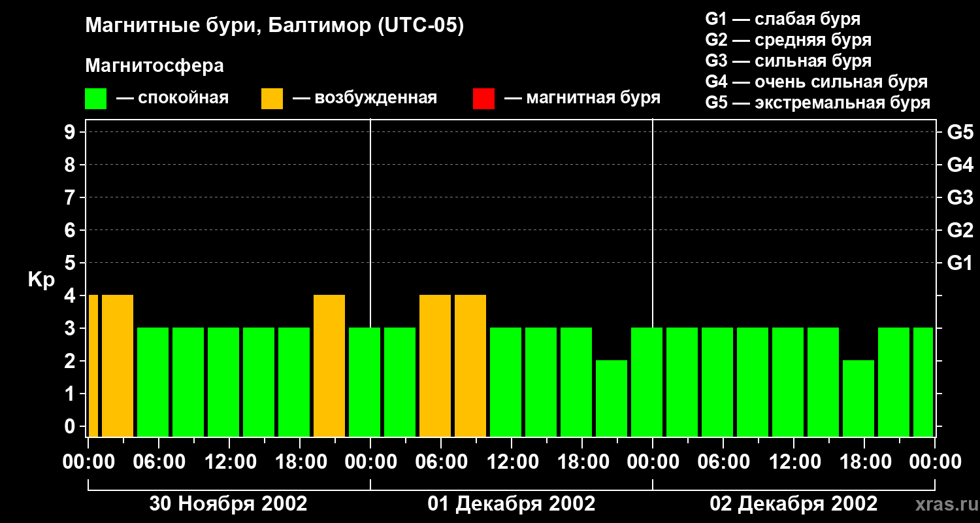This screenshot has width=980, height=523.
Task: Click the 'G3 — сильная буря' legend line
Action: pyautogui.click(x=788, y=61)
